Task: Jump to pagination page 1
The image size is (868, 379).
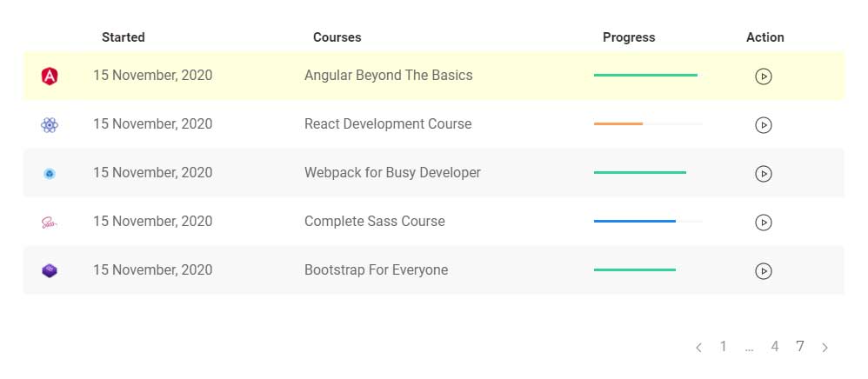Action: (x=723, y=346)
